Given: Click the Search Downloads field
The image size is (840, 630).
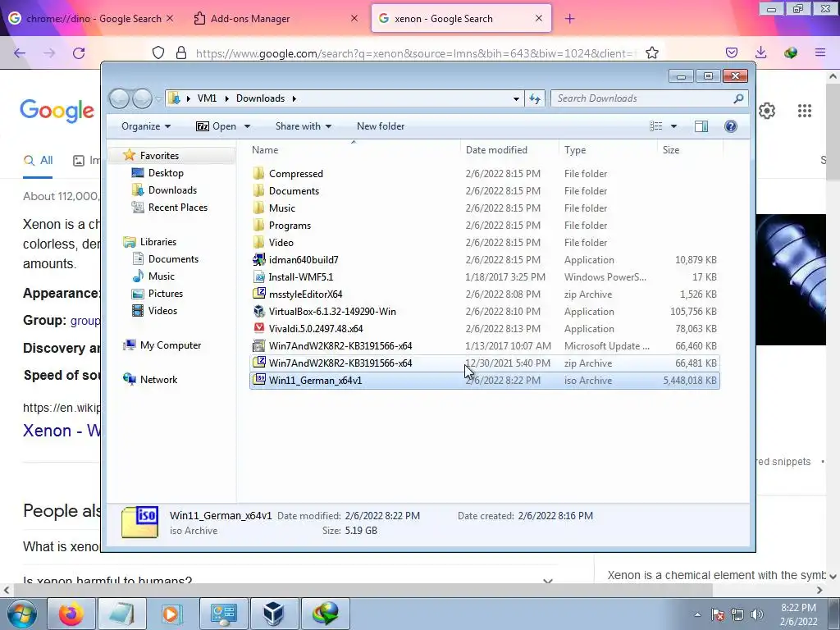Looking at the screenshot, I should 649,98.
